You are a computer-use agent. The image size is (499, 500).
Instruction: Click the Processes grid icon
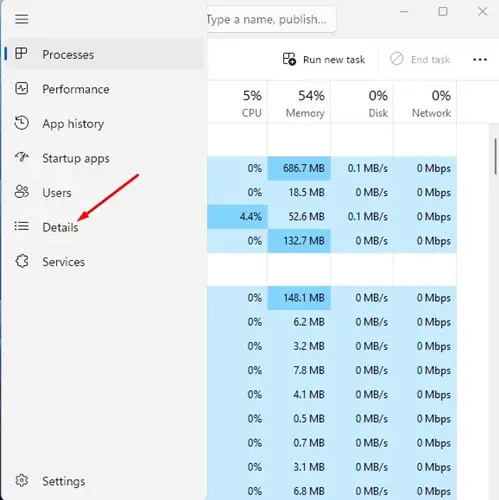click(21, 54)
